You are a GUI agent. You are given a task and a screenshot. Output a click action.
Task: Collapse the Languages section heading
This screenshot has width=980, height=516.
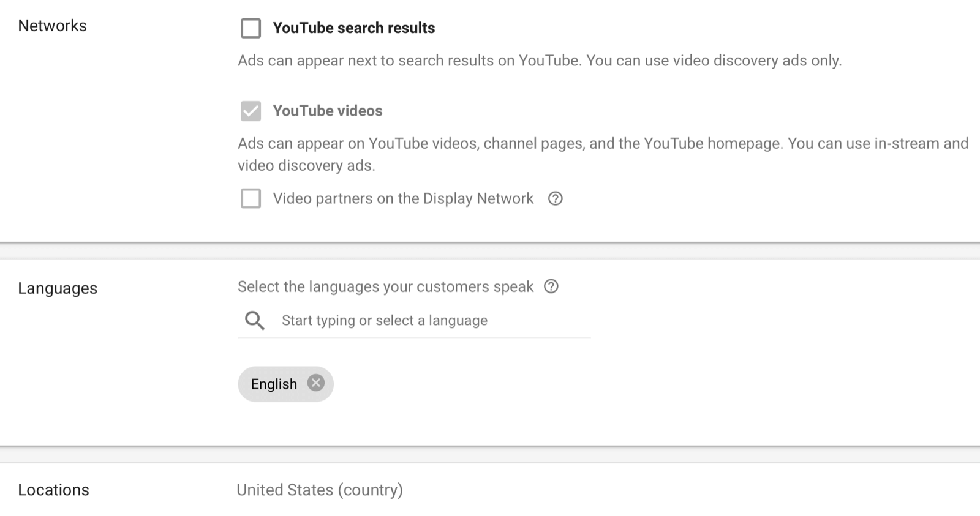58,288
